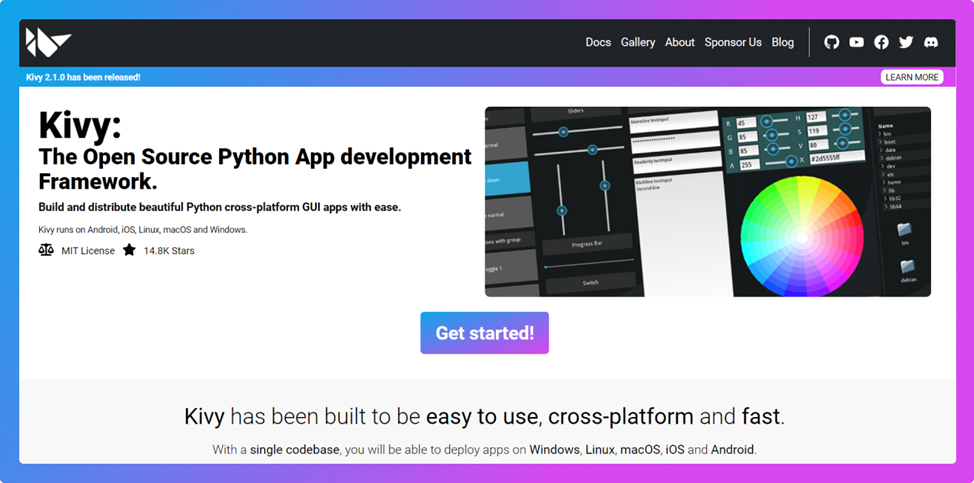
Task: Open the Docs menu item
Action: click(598, 42)
